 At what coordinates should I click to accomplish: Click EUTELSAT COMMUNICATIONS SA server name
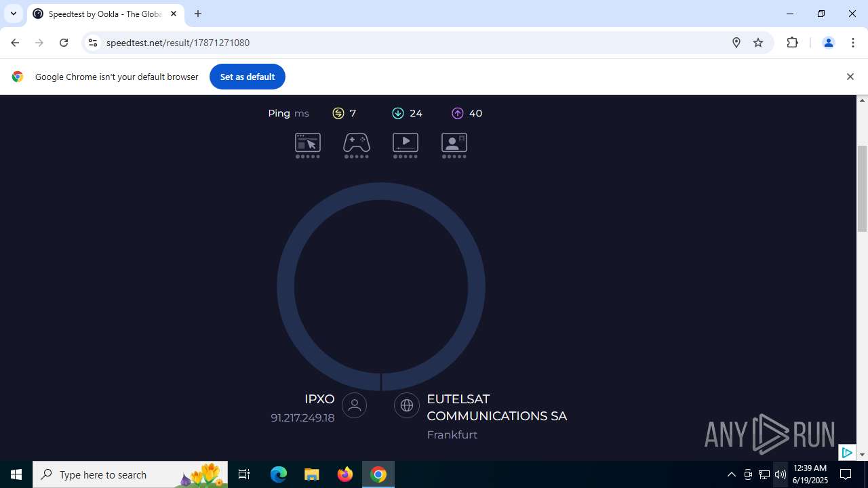coord(497,407)
